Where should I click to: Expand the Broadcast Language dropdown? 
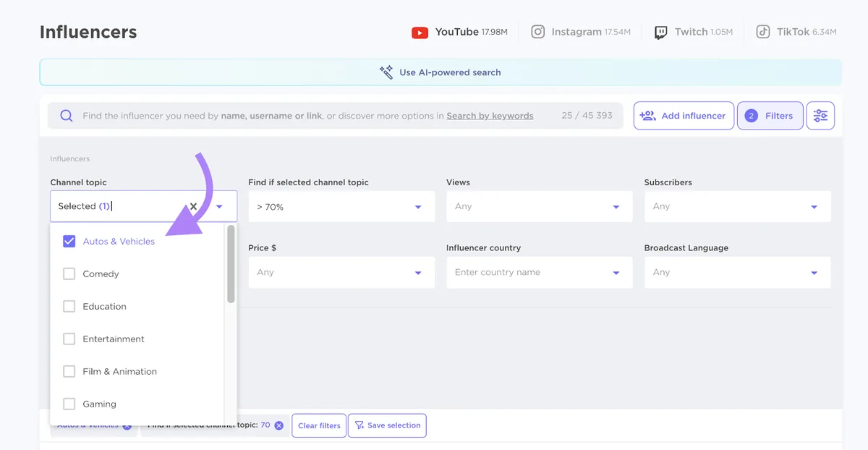(738, 273)
